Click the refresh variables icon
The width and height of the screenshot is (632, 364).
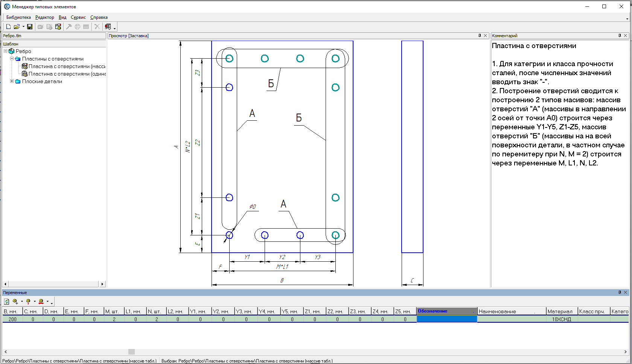(7, 302)
